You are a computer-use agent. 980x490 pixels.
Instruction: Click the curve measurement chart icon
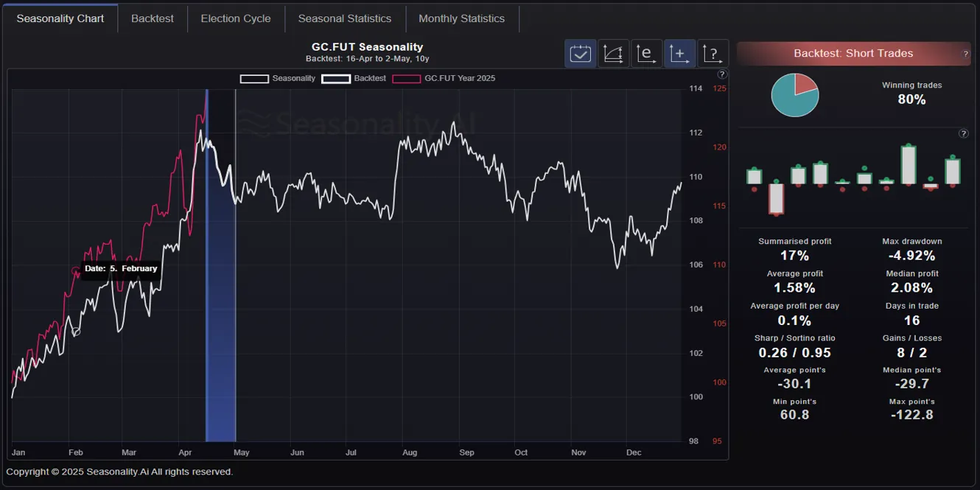click(613, 54)
